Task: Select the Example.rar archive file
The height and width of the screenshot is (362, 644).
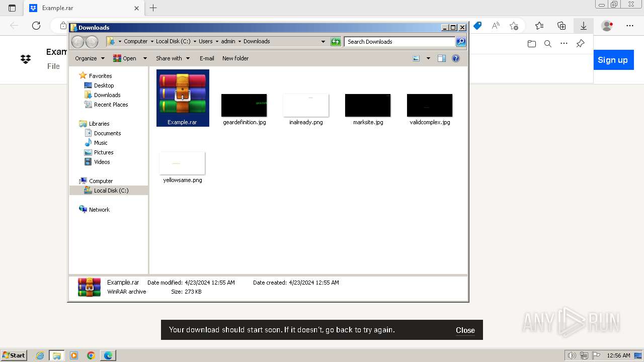Action: click(183, 98)
